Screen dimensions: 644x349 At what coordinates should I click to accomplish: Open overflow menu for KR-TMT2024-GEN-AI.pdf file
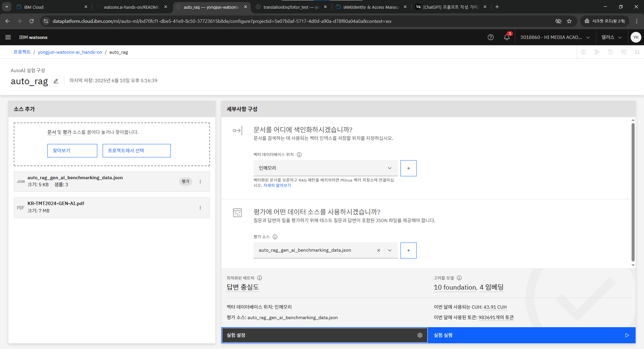pos(200,208)
